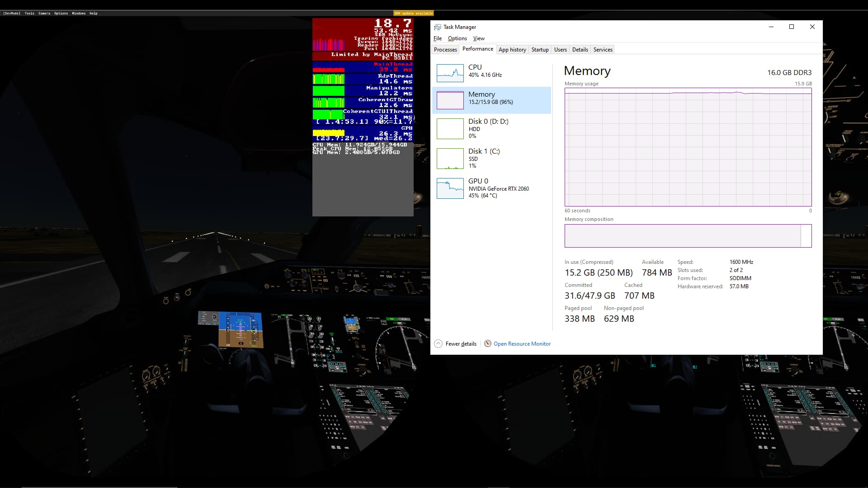The height and width of the screenshot is (488, 868).
Task: Switch to the Details tab
Action: (580, 50)
